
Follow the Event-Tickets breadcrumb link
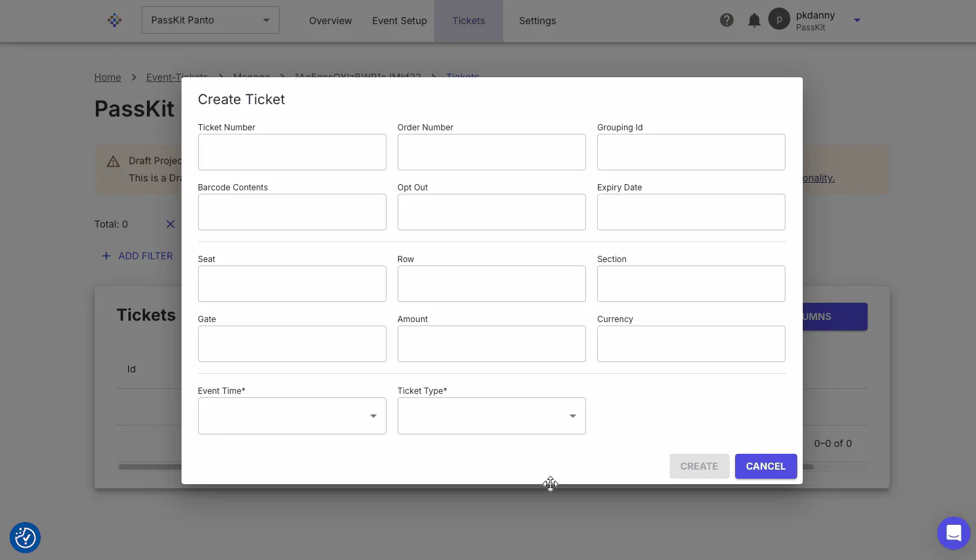(177, 77)
